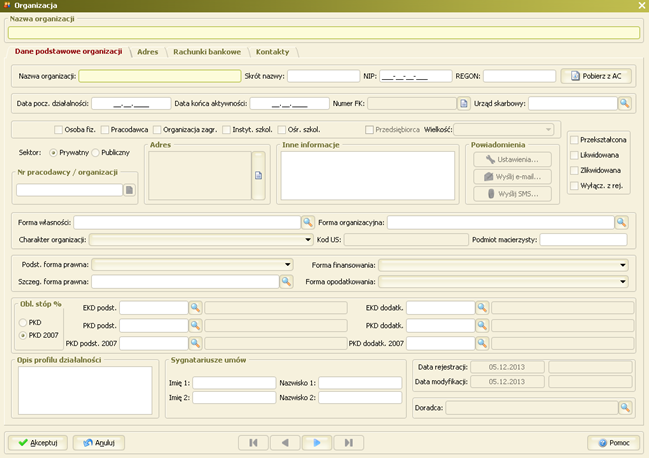Viewport: 649px width, 459px height.
Task: Click Opis profilu działalności text area
Action: pos(85,390)
